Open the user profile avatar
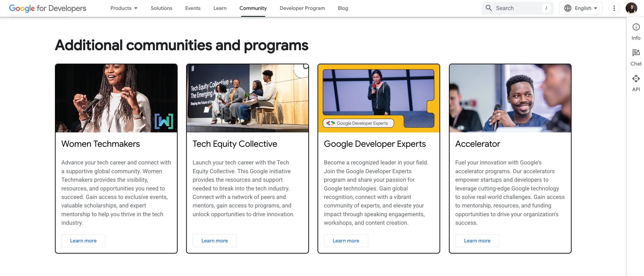 coord(631,8)
